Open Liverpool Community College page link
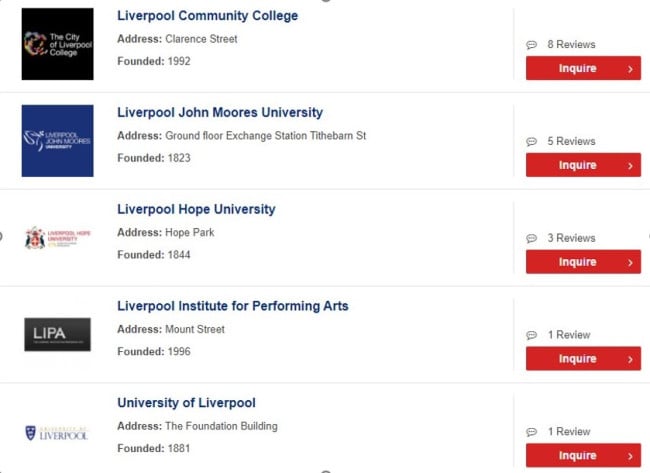This screenshot has height=473, width=650. pos(207,16)
